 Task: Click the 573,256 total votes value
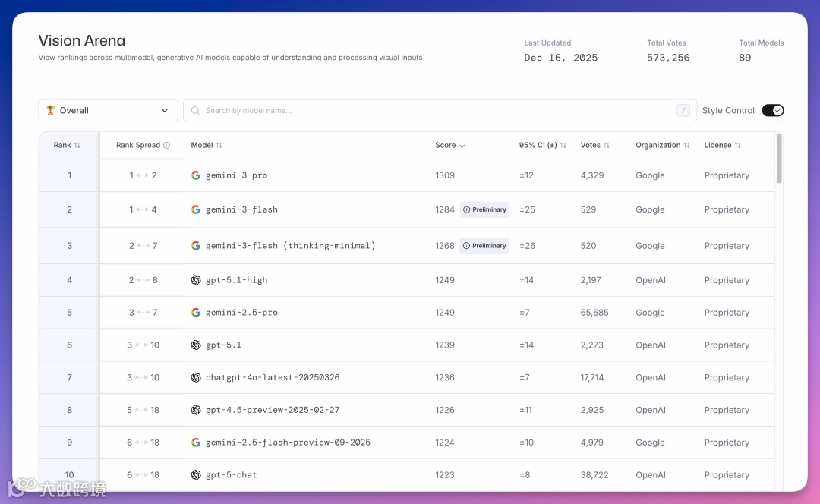click(x=668, y=58)
